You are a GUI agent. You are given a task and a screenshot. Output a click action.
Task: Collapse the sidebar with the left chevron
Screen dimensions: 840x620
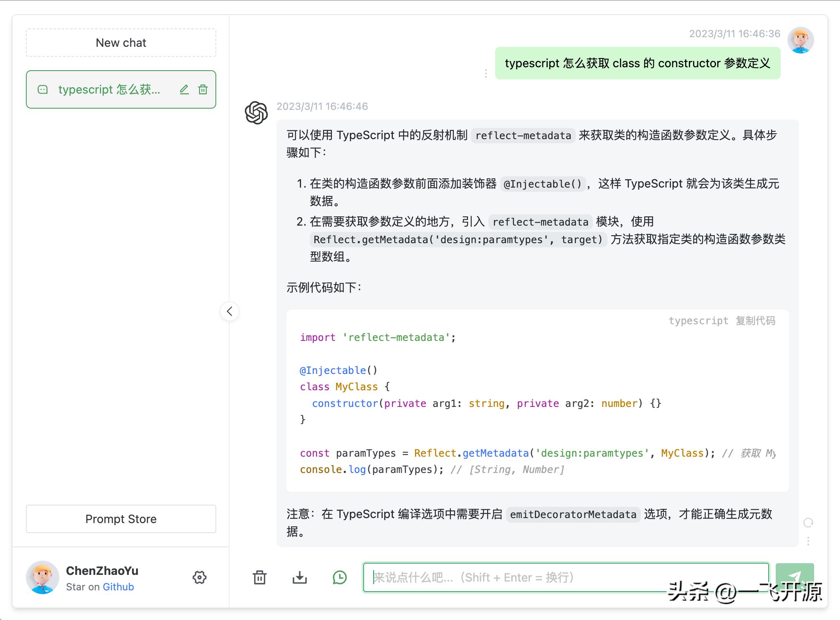pyautogui.click(x=230, y=311)
